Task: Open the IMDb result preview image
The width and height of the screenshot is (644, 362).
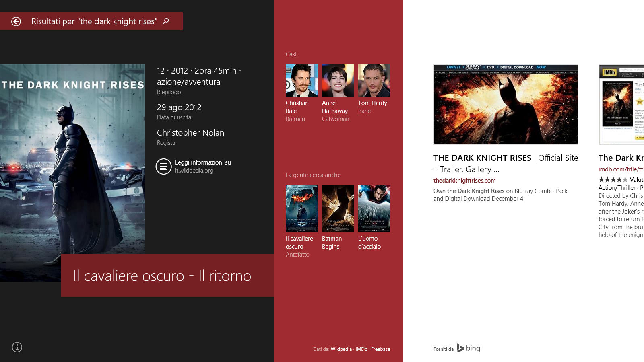Action: (621, 105)
